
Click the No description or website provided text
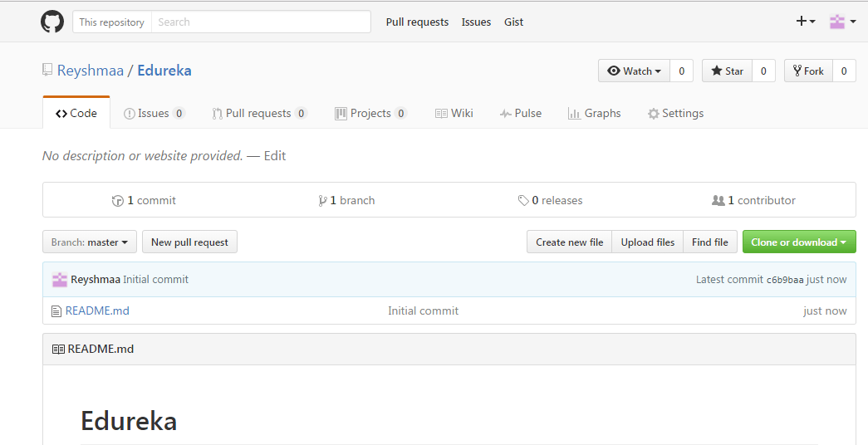(x=143, y=156)
